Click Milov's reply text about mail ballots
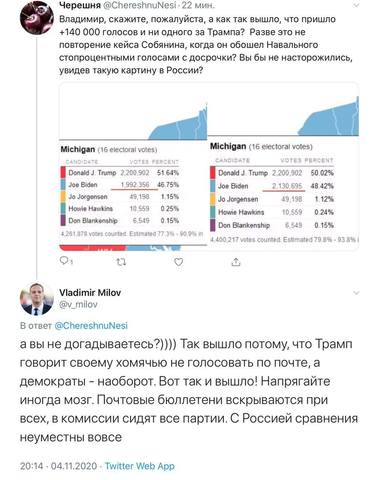 pyautogui.click(x=189, y=390)
